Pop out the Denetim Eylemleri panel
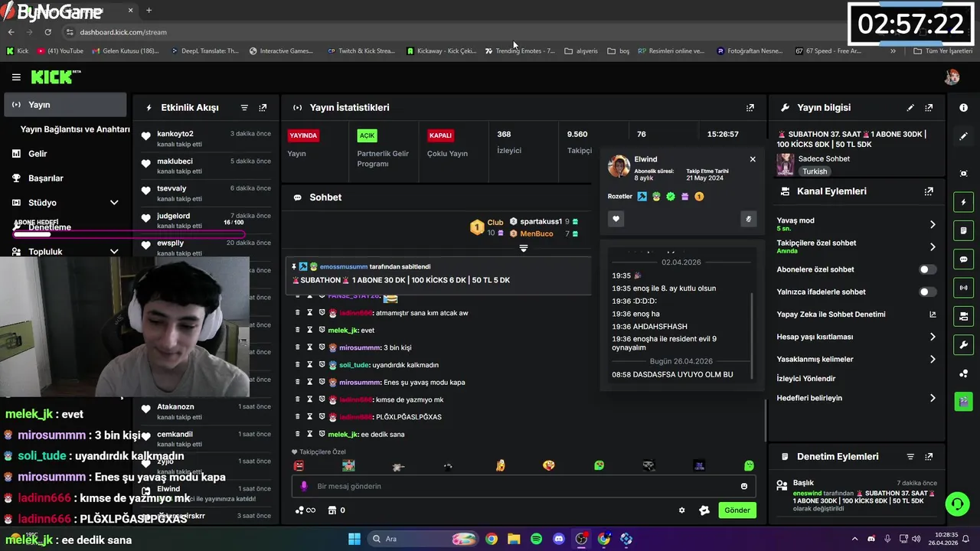 pyautogui.click(x=929, y=457)
